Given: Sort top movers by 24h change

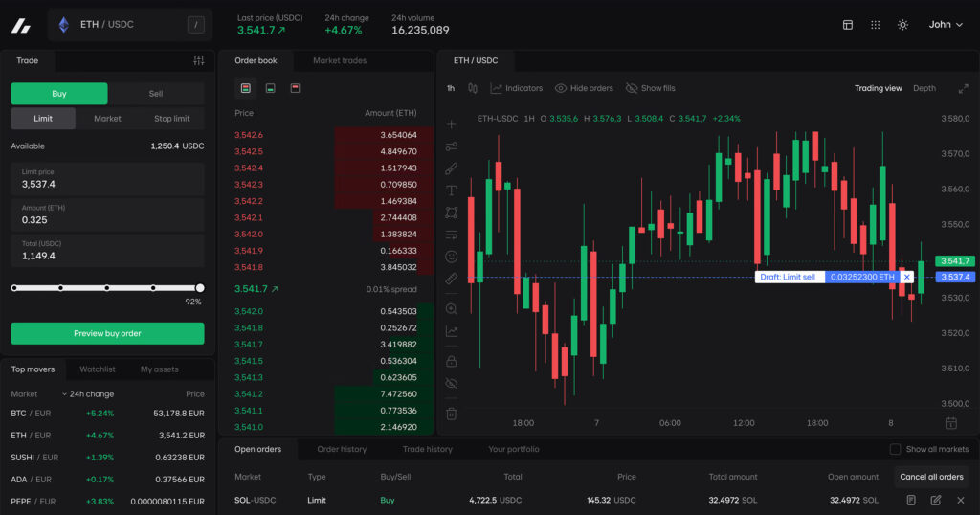Looking at the screenshot, I should 87,394.
